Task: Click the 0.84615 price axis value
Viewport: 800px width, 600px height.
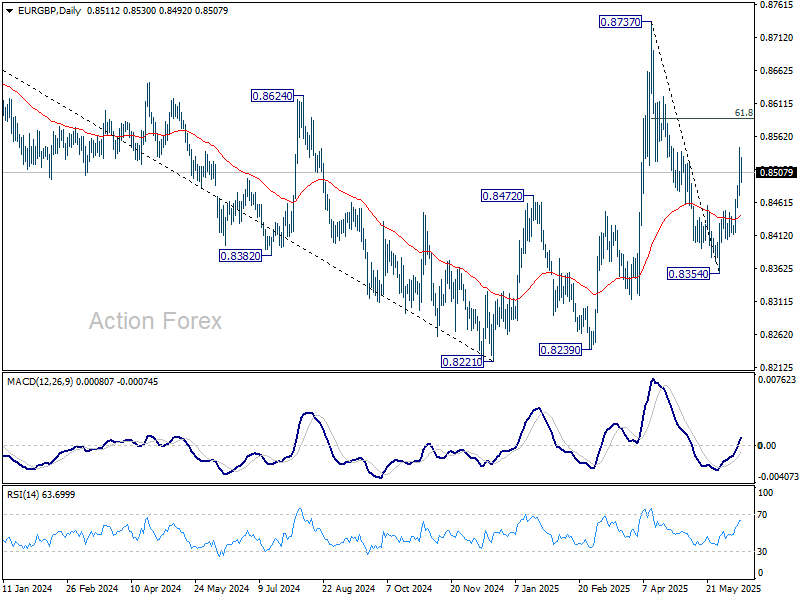Action: [777, 203]
